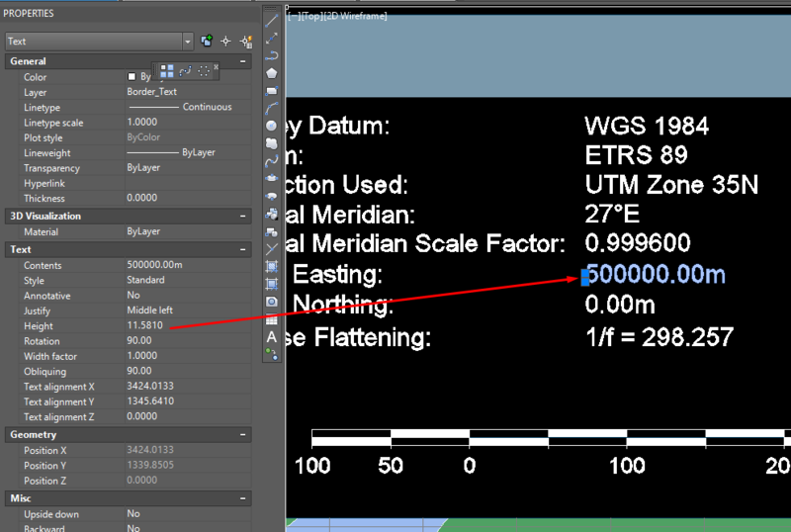The image size is (791, 532).
Task: Select the Line tool in draw toolbar
Action: pos(272,20)
